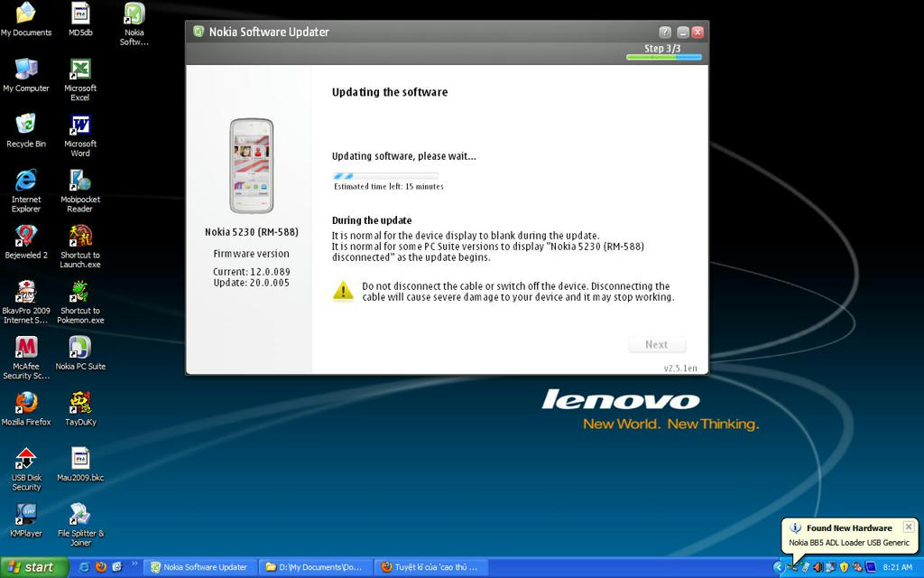Click the update progress bar
924x578 pixels.
(x=385, y=176)
